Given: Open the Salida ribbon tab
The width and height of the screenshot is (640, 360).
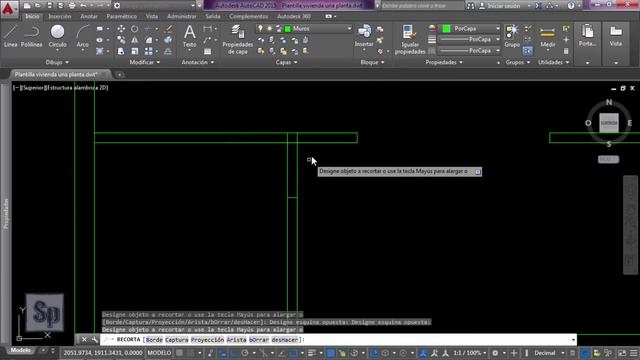Looking at the screenshot, I should click(213, 16).
